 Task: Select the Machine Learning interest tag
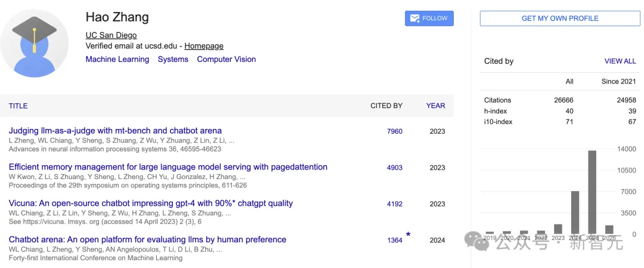pyautogui.click(x=117, y=59)
